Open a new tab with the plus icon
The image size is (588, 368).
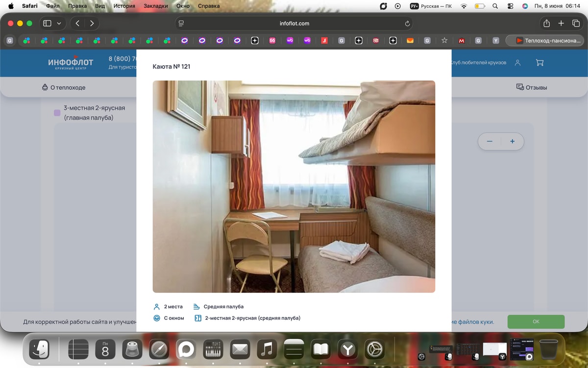tap(562, 23)
